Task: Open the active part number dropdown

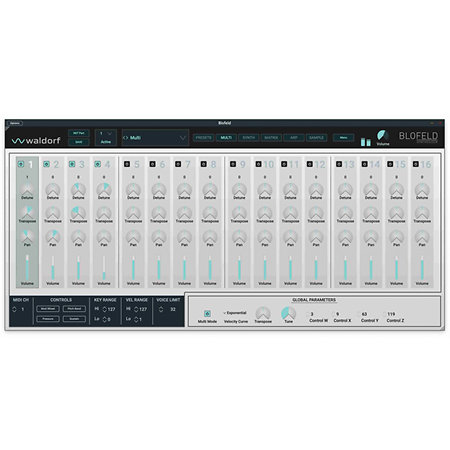Action: 106,133
